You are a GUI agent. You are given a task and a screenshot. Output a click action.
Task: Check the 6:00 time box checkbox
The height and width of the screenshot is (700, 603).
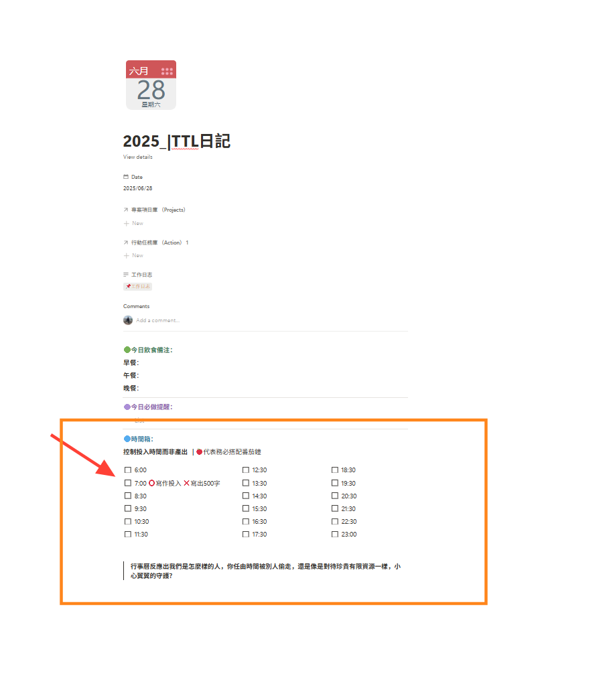pos(128,470)
